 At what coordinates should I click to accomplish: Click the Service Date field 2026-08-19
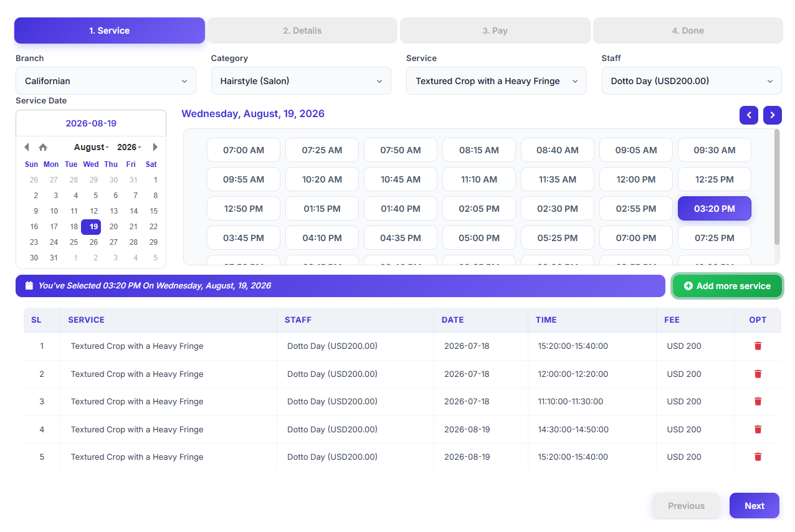click(91, 123)
